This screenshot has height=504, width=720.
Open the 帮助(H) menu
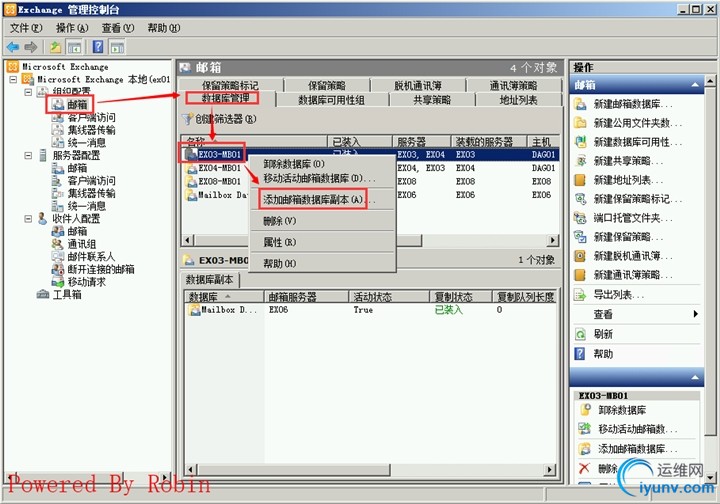pyautogui.click(x=163, y=28)
